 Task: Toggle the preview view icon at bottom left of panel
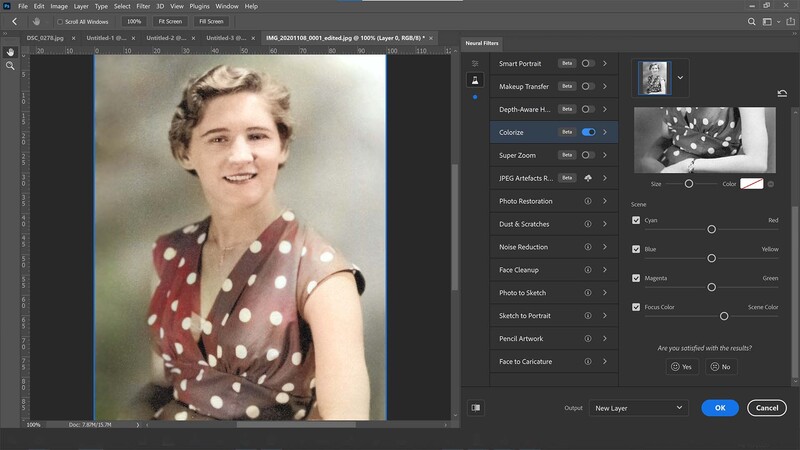476,408
